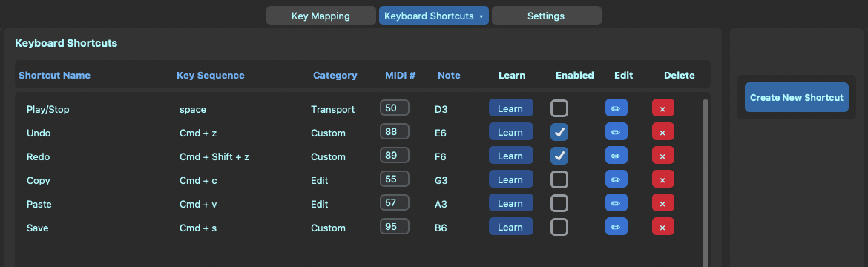Edit the Copy shortcut with pencil icon
Screen dimensions: 868x267
[x=616, y=179]
